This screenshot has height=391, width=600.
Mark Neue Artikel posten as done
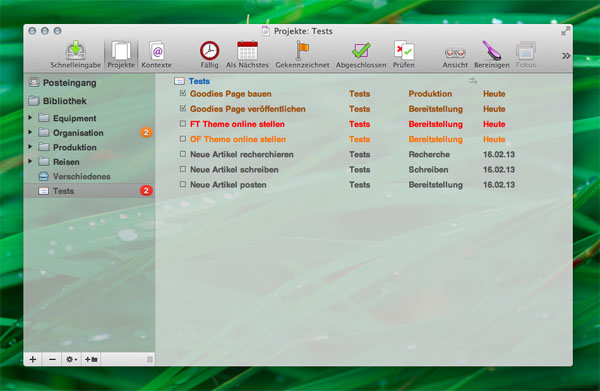click(x=183, y=184)
